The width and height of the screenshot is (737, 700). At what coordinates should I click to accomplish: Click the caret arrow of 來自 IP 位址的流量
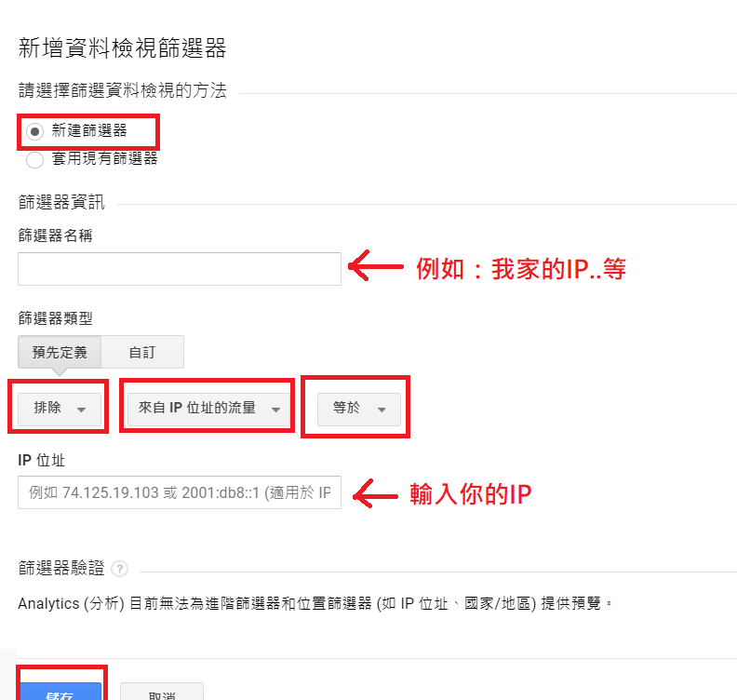tap(275, 410)
